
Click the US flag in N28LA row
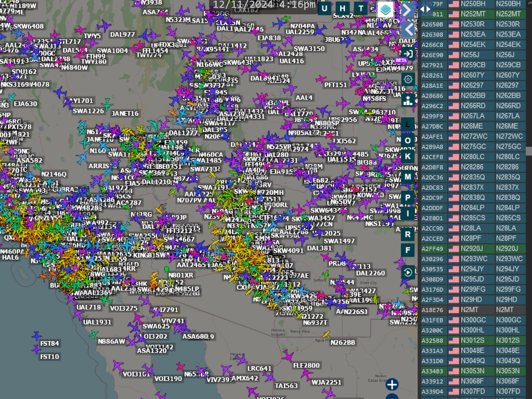pos(454,228)
